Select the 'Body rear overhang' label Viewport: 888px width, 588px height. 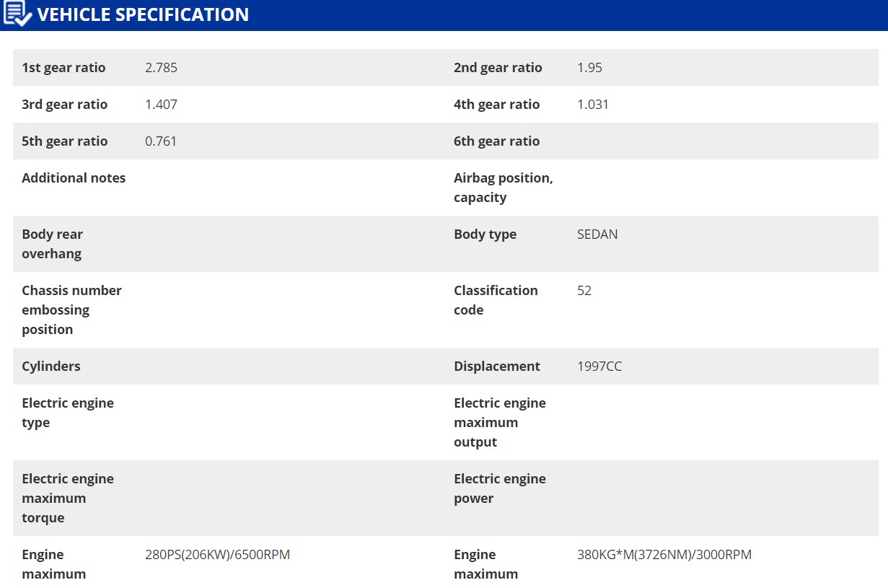pos(52,244)
